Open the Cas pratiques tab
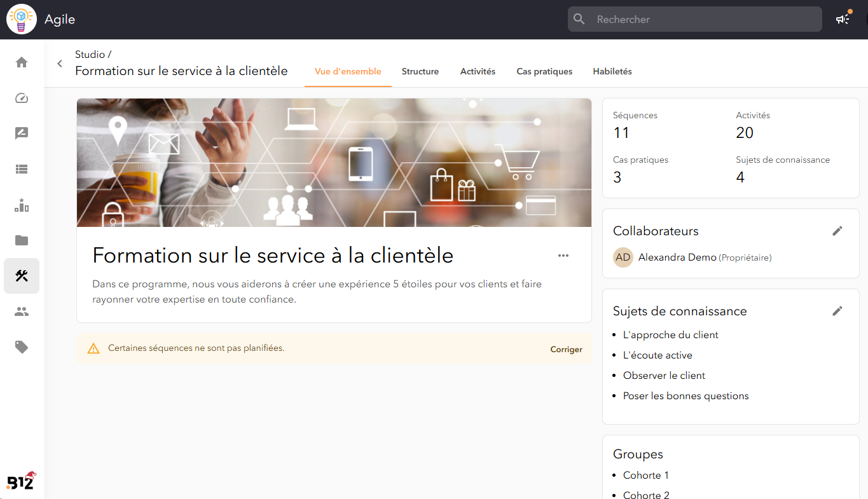This screenshot has width=868, height=499. 544,71
